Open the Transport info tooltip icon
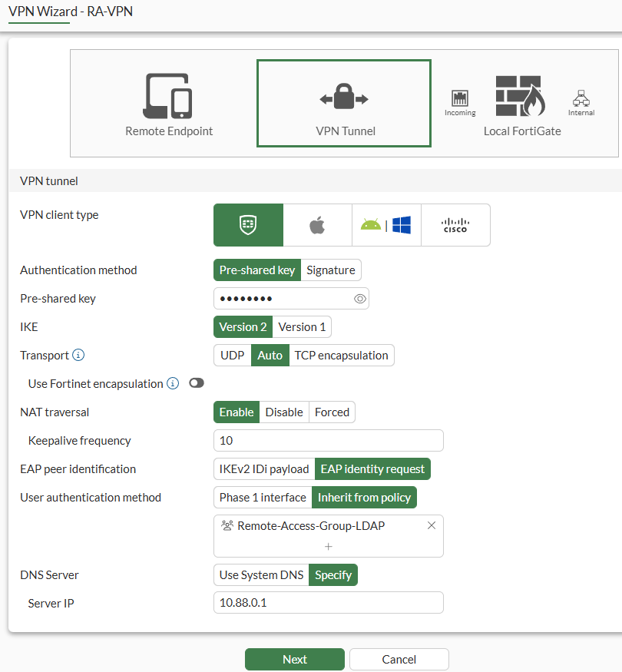622x672 pixels. tap(79, 355)
